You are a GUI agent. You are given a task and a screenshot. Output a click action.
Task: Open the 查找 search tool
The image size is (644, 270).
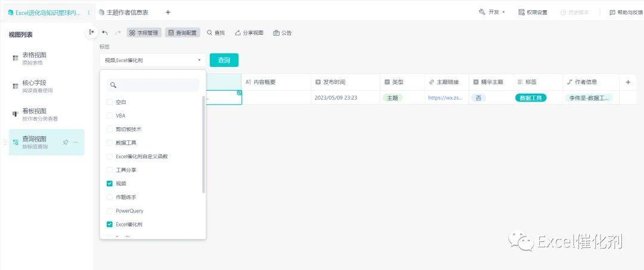pos(216,33)
